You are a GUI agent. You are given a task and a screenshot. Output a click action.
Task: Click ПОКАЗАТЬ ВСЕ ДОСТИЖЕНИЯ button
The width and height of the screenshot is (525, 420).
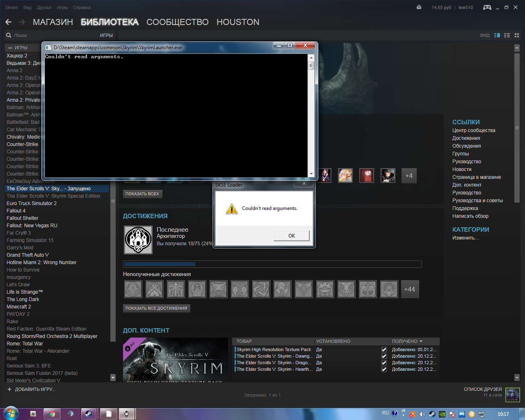156,308
